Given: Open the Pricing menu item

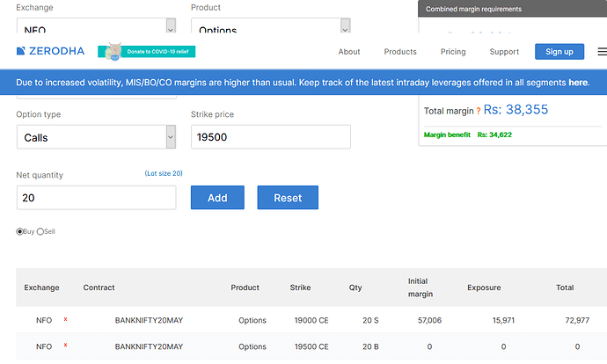Looking at the screenshot, I should click(453, 52).
